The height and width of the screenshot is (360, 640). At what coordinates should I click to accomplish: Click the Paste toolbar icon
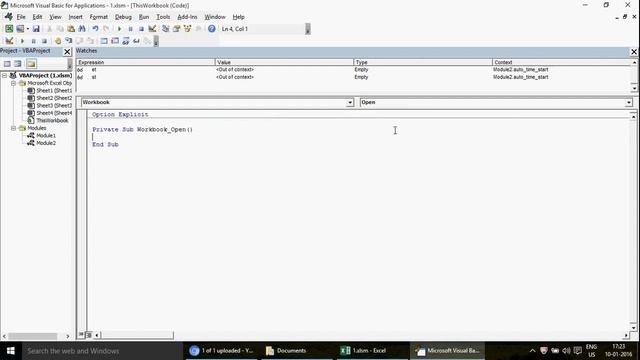[71, 29]
